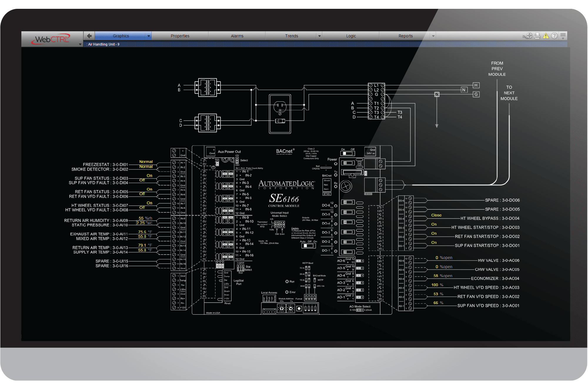
Task: Click the H terminal box
Action: pyautogui.click(x=476, y=85)
